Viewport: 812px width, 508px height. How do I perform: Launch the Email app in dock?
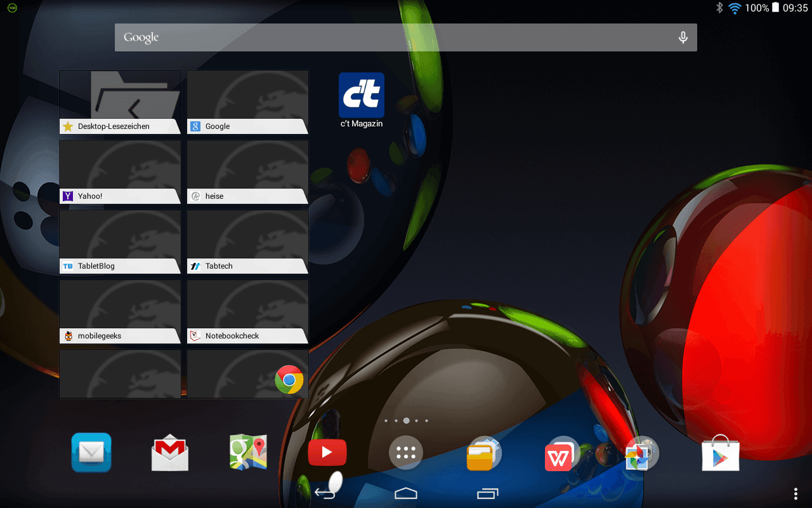point(91,452)
